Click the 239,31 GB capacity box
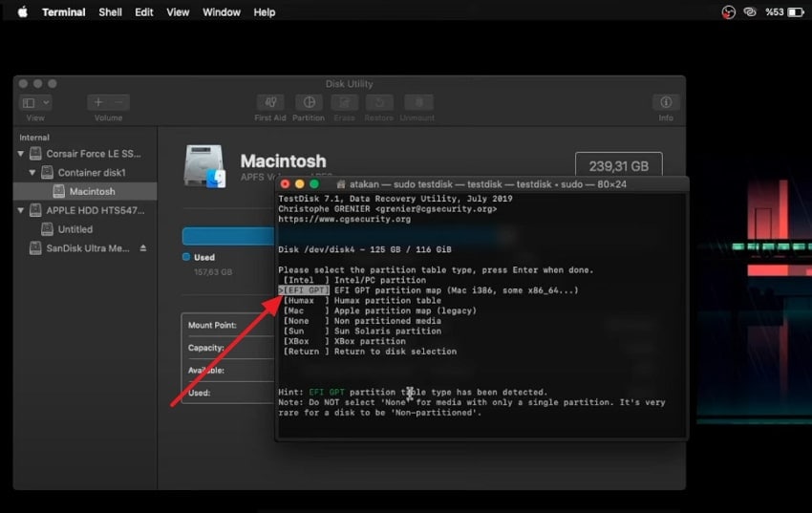 619,165
